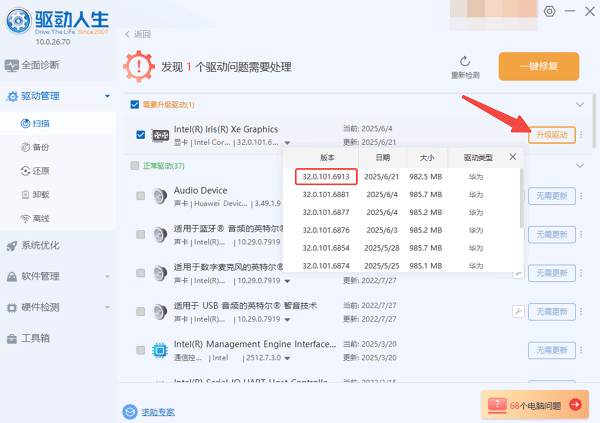Check the 适用于 USB 音频 driver checkbox
This screenshot has height=423, width=600.
coord(140,312)
